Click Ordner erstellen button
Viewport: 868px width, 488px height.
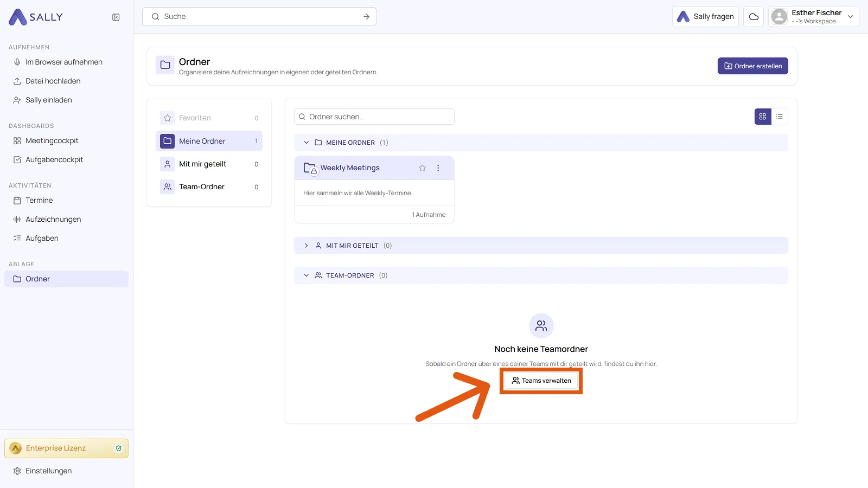(753, 66)
